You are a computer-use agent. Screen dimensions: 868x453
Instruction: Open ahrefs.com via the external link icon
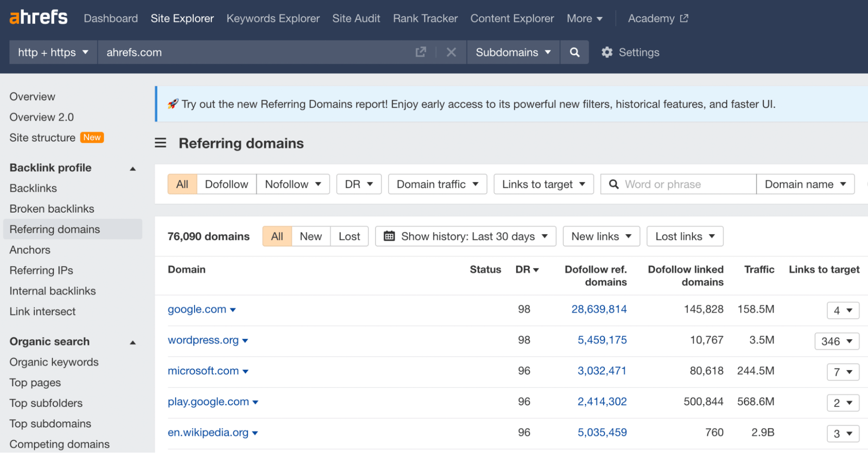click(x=420, y=52)
